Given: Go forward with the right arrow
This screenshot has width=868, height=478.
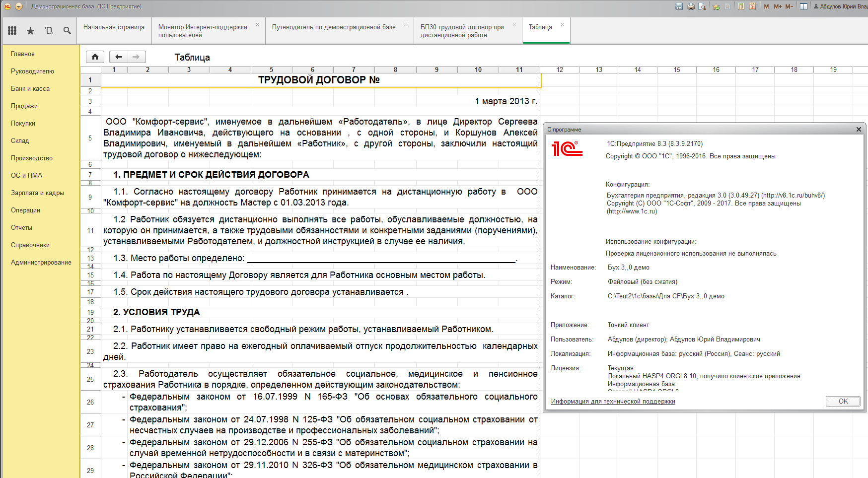Looking at the screenshot, I should [x=137, y=57].
